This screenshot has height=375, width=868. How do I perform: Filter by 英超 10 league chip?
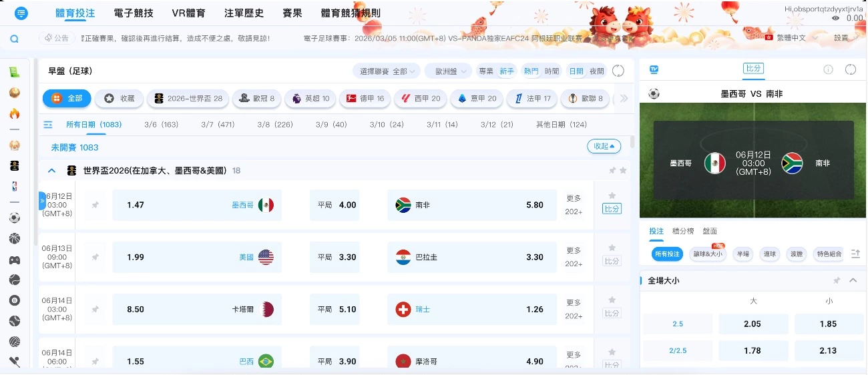tap(310, 98)
